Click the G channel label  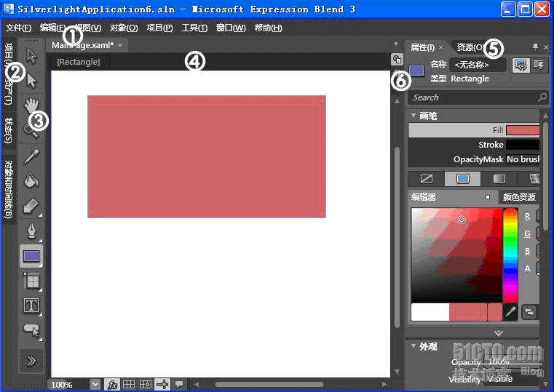click(x=527, y=233)
